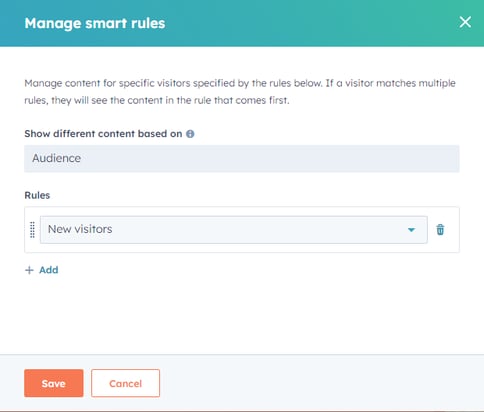Close the Manage smart rules dialog

click(x=465, y=22)
